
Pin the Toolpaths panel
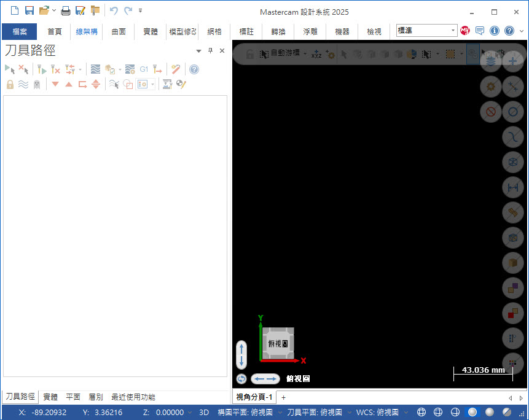click(x=211, y=50)
